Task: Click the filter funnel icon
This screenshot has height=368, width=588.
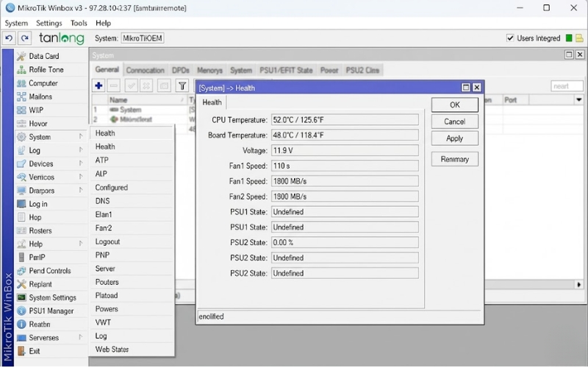Action: pyautogui.click(x=181, y=86)
